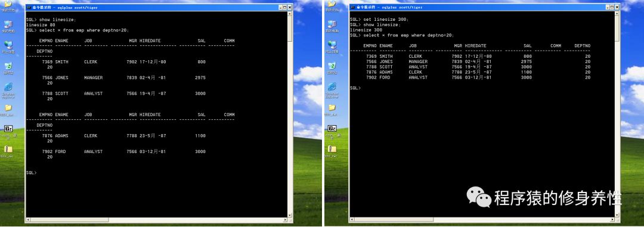Click COMM column header in linesize 300 window
This screenshot has height=227, width=644.
[x=556, y=46]
